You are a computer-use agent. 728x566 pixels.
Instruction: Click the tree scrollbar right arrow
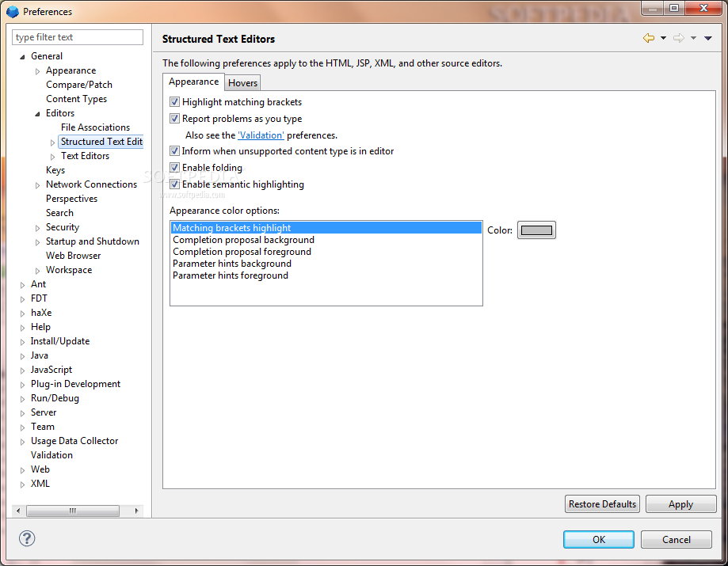(136, 511)
